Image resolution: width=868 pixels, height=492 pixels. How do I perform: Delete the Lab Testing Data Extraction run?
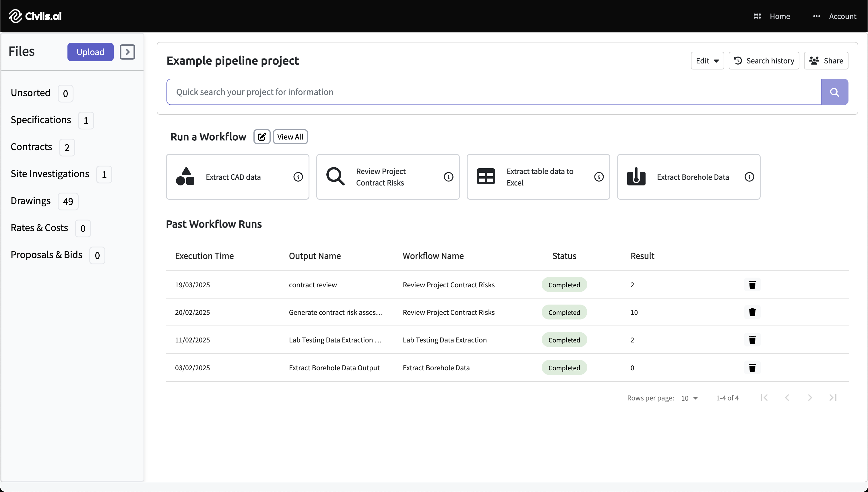point(752,340)
